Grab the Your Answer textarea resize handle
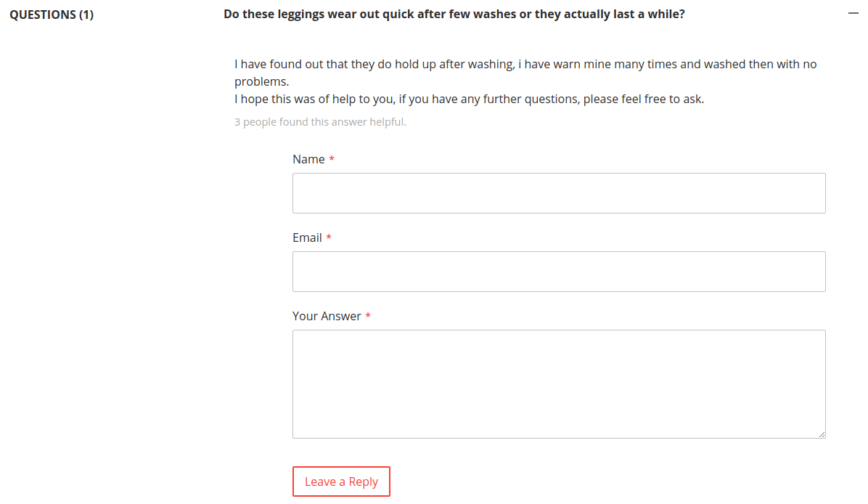Viewport: 868px width, 504px height. (x=822, y=434)
